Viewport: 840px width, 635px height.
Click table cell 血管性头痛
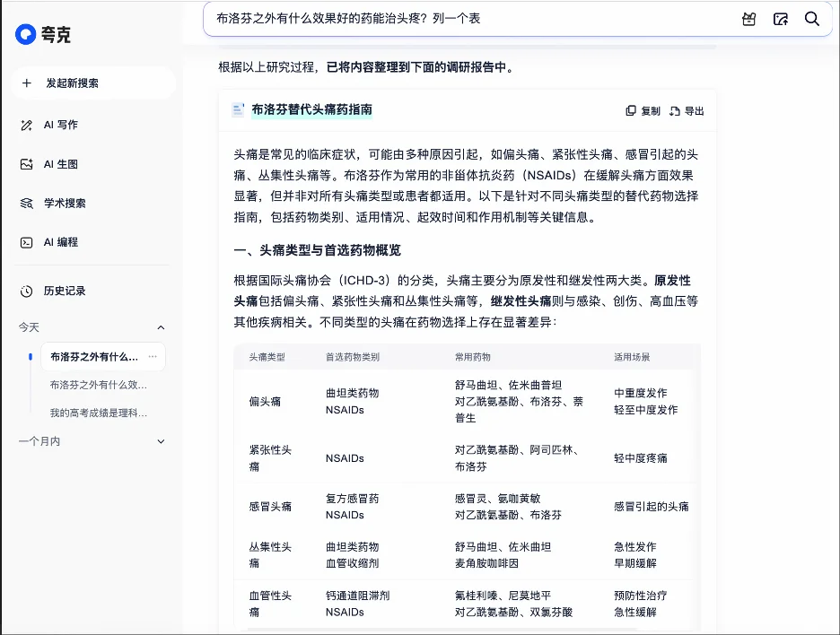tap(270, 604)
